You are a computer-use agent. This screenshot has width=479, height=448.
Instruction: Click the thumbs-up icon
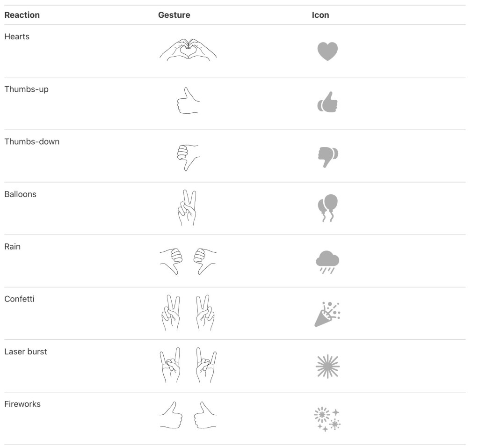(x=327, y=103)
